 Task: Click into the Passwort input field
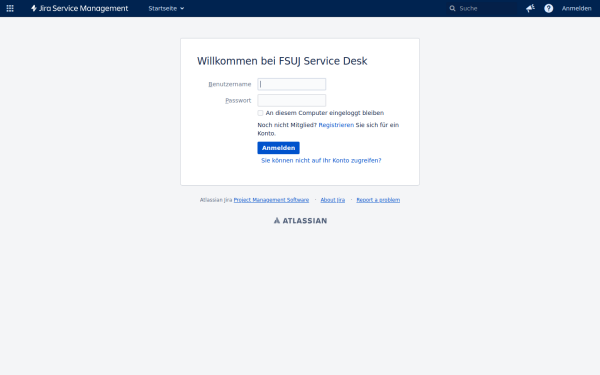292,100
